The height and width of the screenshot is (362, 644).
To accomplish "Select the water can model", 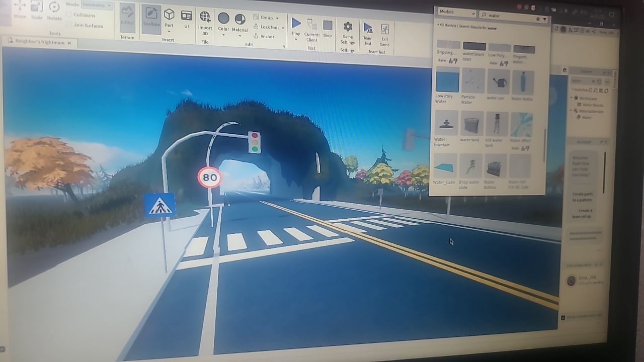I will click(498, 85).
